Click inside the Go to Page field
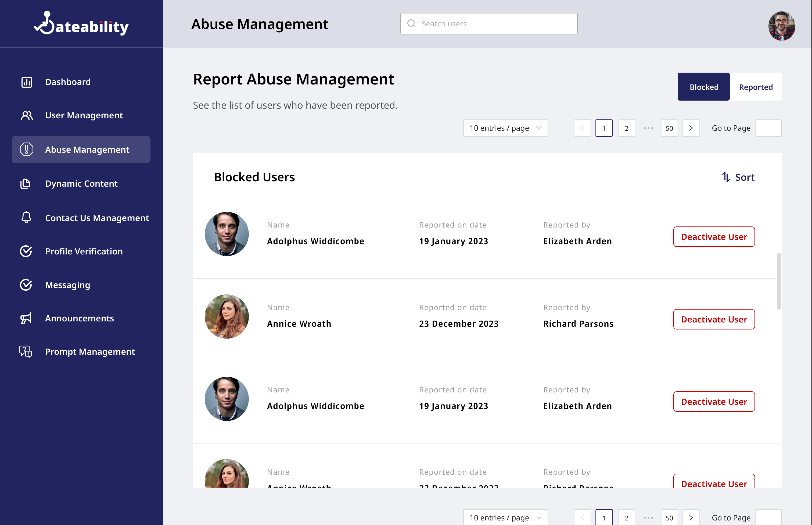 click(x=768, y=128)
